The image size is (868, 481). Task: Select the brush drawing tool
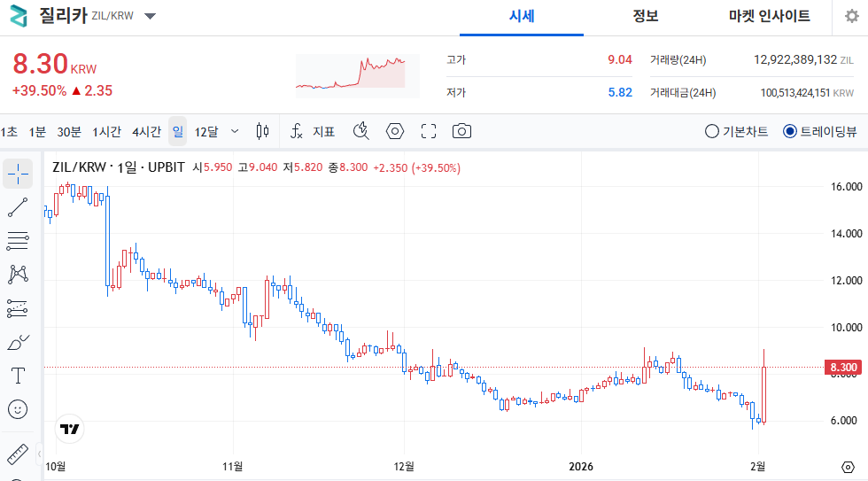click(x=18, y=342)
